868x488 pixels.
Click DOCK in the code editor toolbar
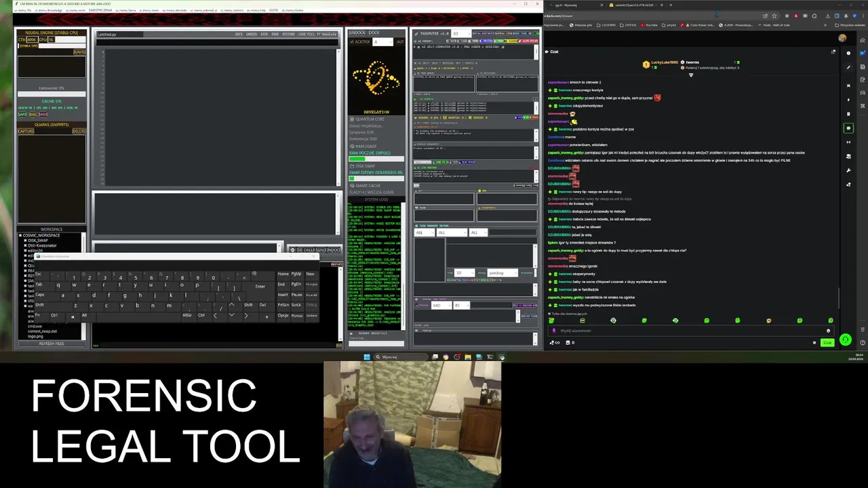pyautogui.click(x=239, y=34)
